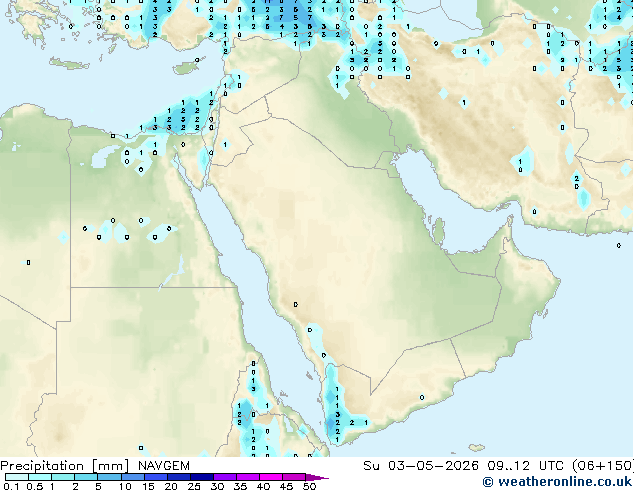
Task: Click the "45" legend scale label
Action: coord(286,486)
